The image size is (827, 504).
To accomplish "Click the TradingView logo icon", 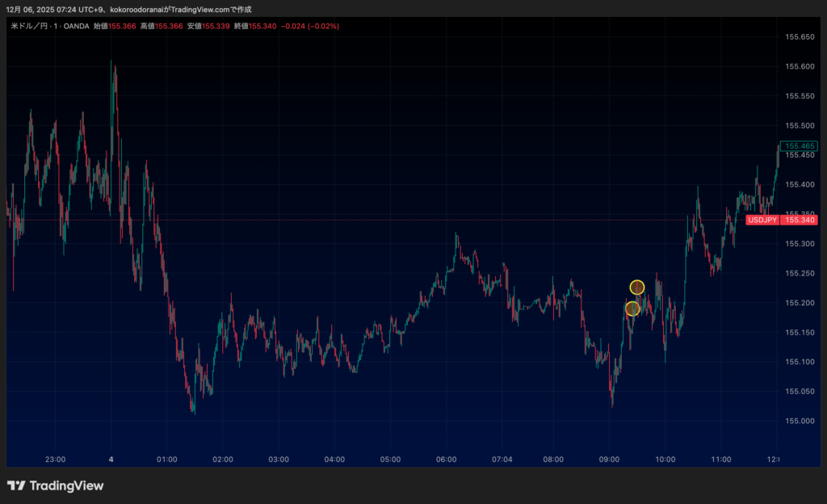I will click(x=16, y=485).
